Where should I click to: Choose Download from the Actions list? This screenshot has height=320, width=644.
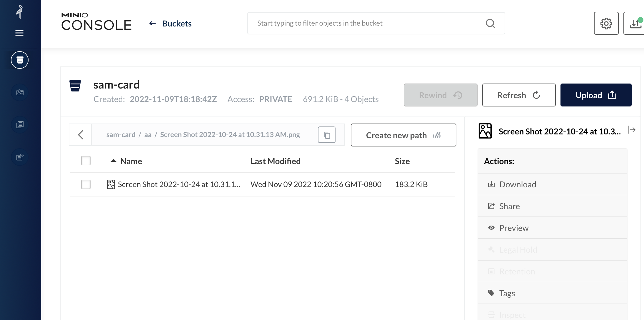[x=517, y=184]
